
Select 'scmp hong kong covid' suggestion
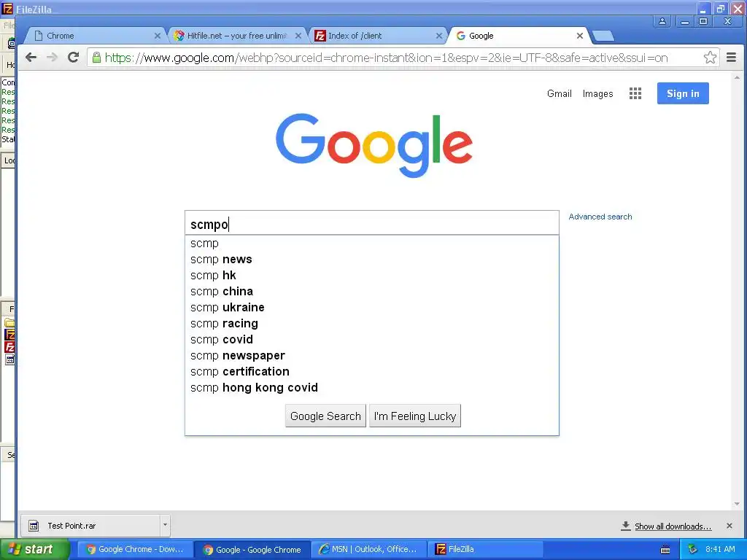point(371,388)
